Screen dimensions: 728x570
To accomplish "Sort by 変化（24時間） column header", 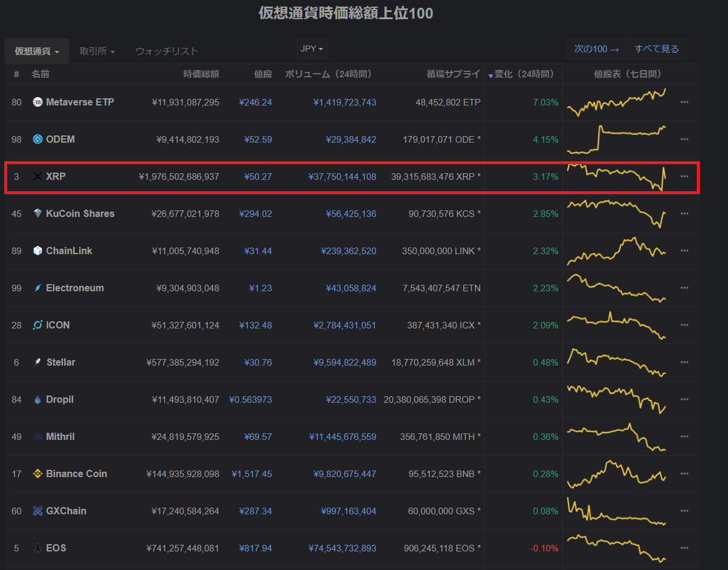I will point(524,74).
